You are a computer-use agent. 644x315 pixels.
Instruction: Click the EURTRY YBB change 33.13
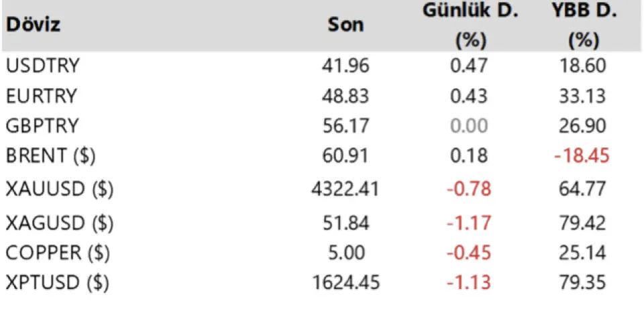click(x=583, y=96)
